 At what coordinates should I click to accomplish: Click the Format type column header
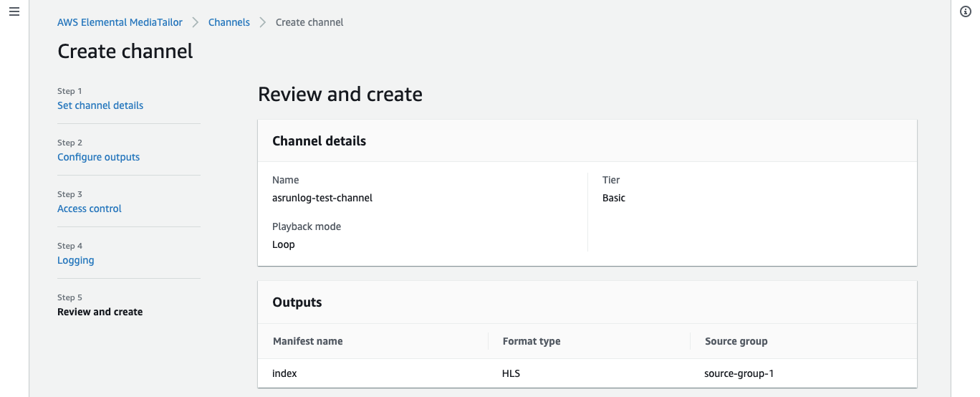(x=532, y=341)
